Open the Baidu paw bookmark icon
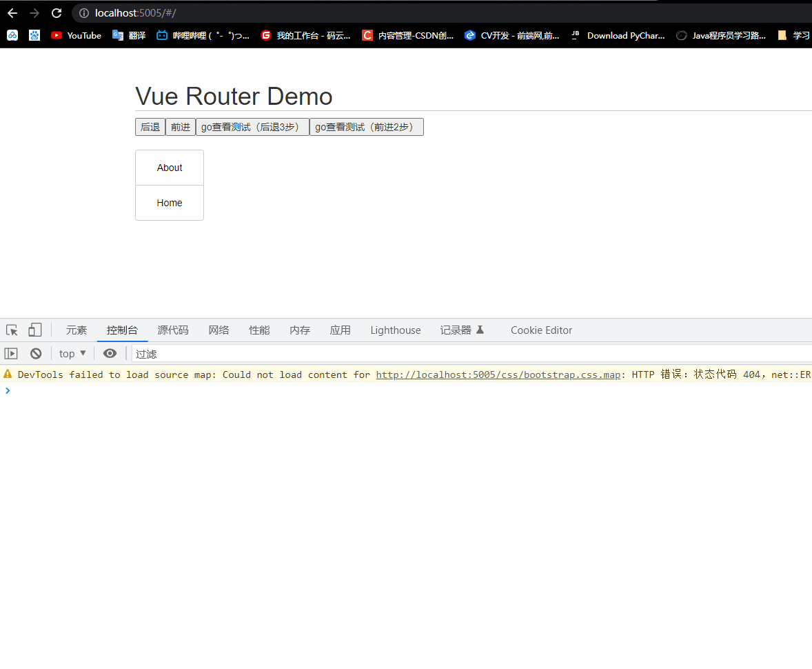Image resolution: width=812 pixels, height=669 pixels. (34, 35)
